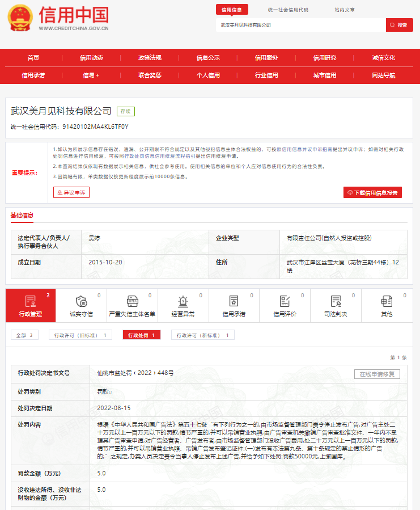Open the 信用承诺 document icon tab
Screen dimensions: 420x510
click(x=234, y=305)
